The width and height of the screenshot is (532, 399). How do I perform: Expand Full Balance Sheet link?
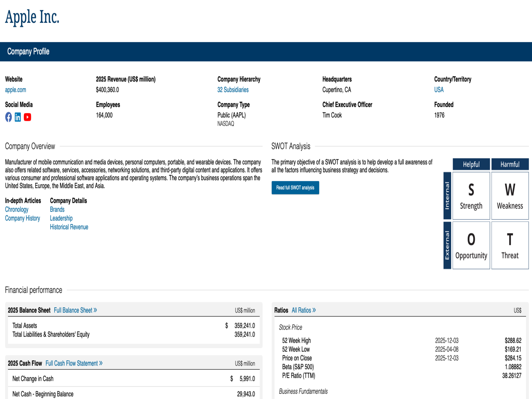[75, 310]
